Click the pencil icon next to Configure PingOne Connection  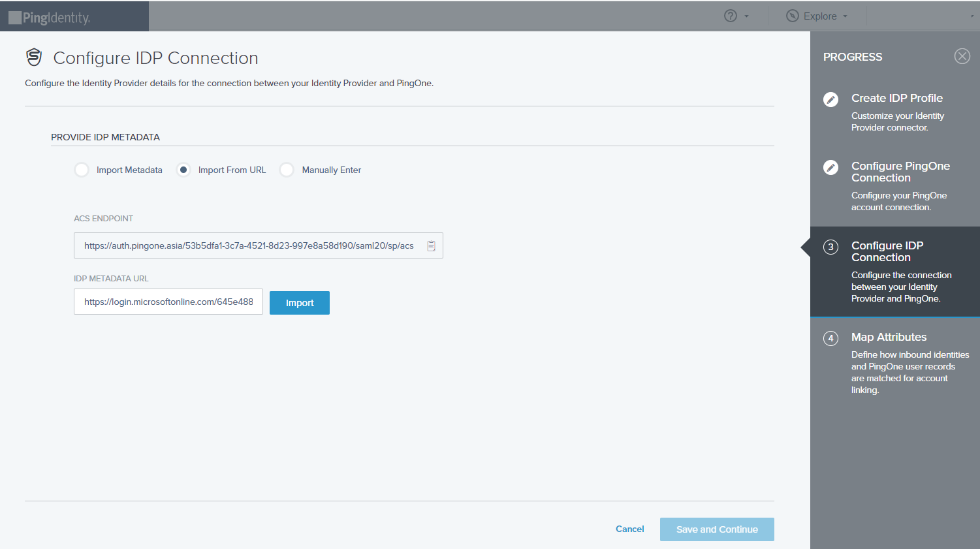pos(830,168)
